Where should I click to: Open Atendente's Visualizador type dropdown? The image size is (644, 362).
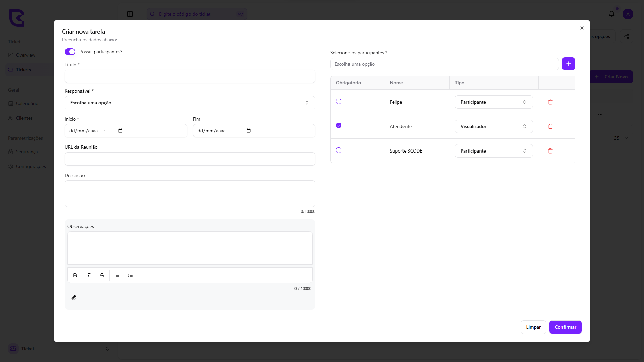pyautogui.click(x=494, y=126)
